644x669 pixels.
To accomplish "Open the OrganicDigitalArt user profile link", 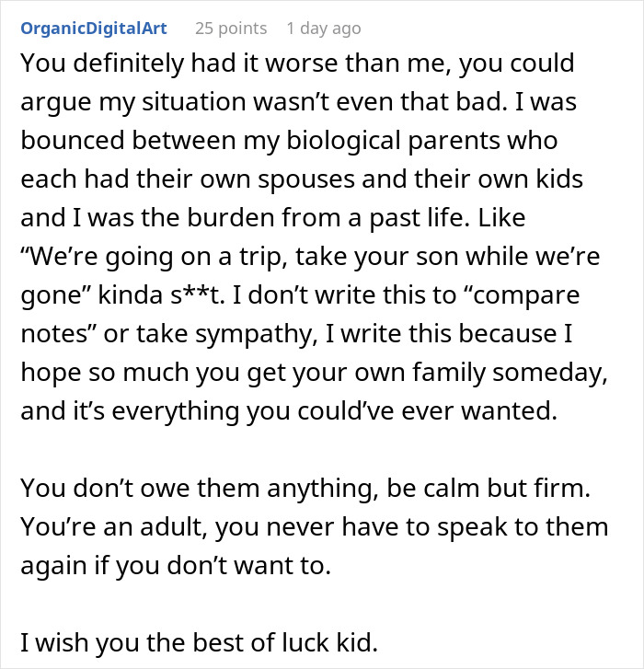I will [94, 29].
